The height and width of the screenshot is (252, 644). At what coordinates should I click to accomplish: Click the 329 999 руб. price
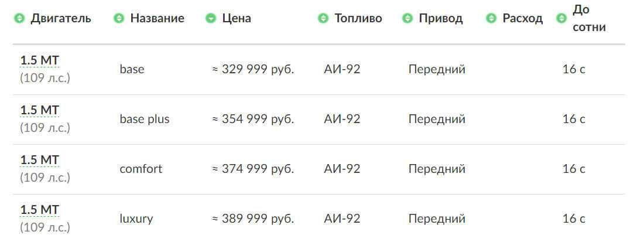pos(253,69)
